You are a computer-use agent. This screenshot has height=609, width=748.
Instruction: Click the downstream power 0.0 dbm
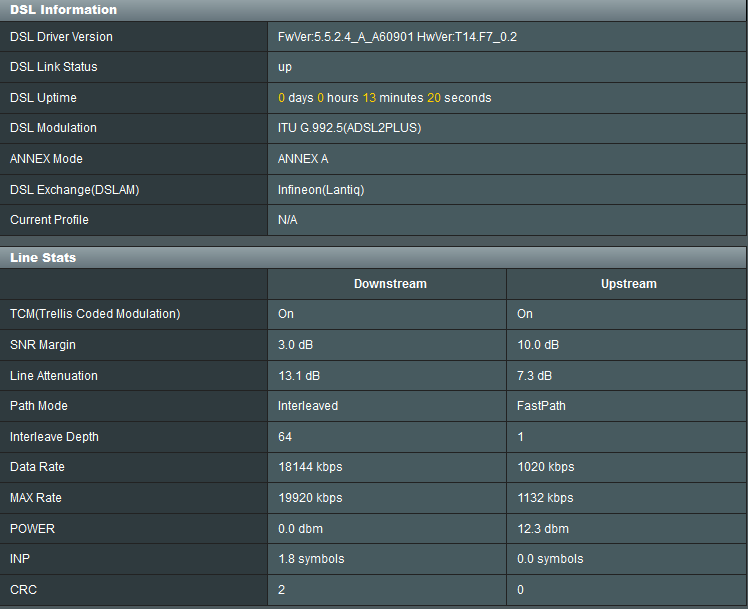pos(301,529)
